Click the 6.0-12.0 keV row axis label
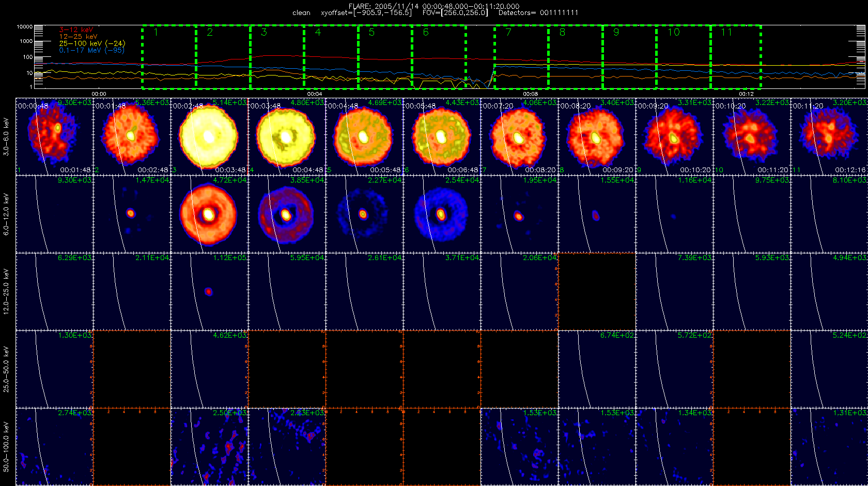Image resolution: width=868 pixels, height=486 pixels. [x=6, y=214]
